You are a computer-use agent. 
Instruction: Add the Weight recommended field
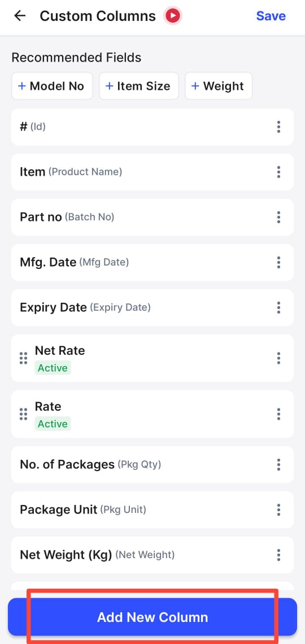219,86
